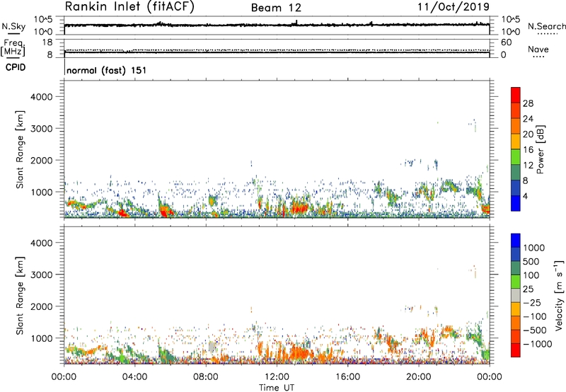Click the "N.Sky" legend label
Screen dimensions: 566x392
click(x=13, y=26)
